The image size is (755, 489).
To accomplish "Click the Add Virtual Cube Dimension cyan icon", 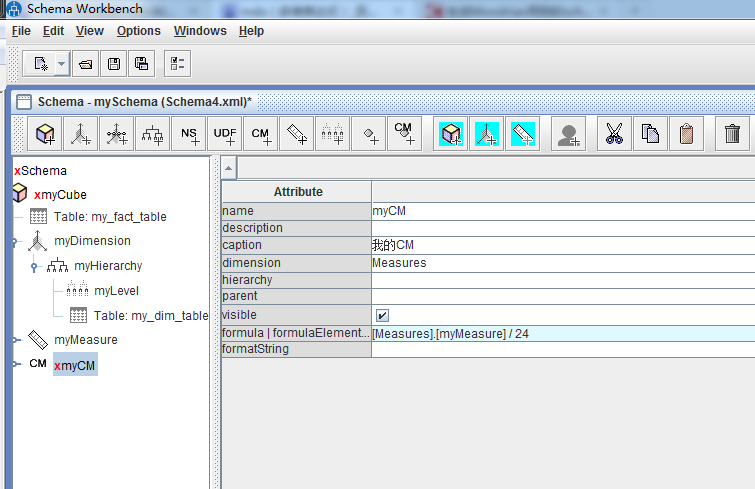I will click(x=486, y=134).
